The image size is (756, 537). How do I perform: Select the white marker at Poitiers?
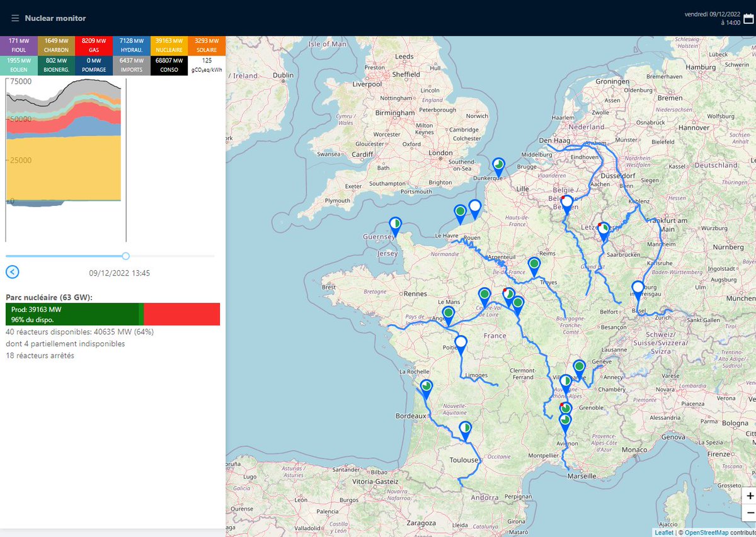point(461,346)
